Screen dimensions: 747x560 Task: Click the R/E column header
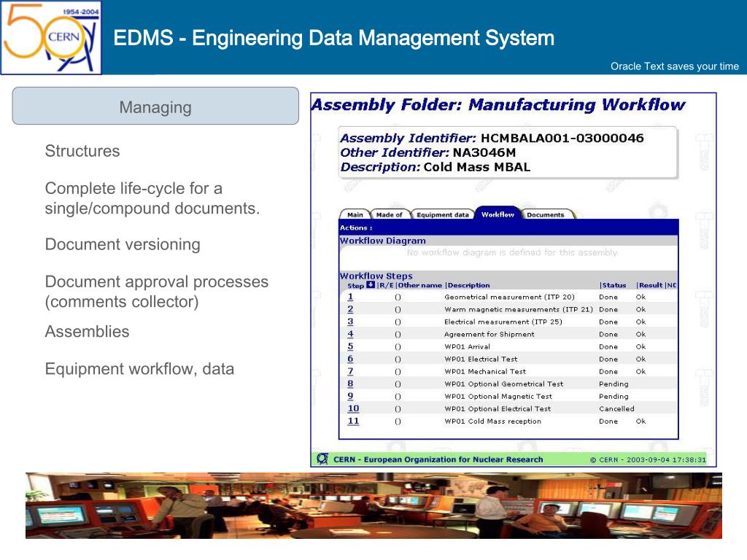[387, 285]
